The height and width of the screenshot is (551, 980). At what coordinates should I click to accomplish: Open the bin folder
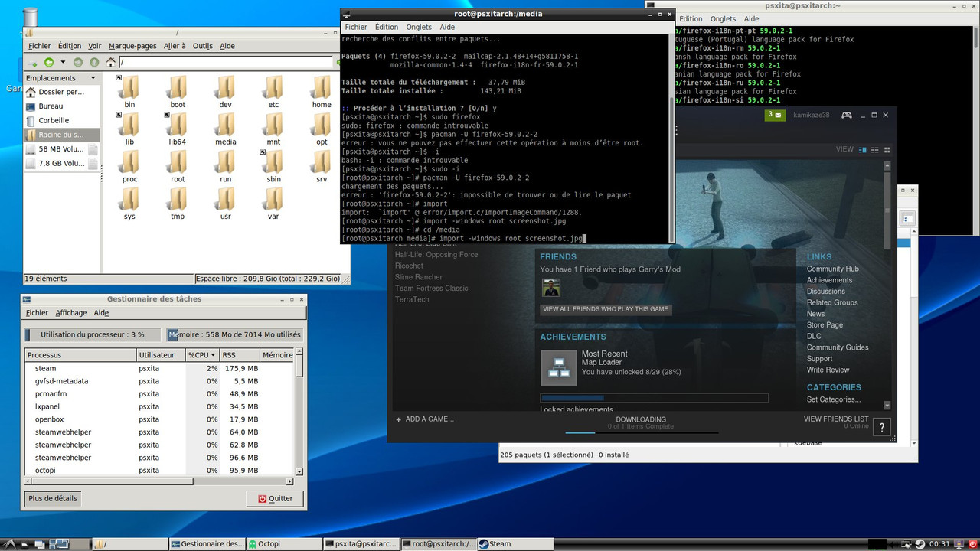tap(129, 92)
